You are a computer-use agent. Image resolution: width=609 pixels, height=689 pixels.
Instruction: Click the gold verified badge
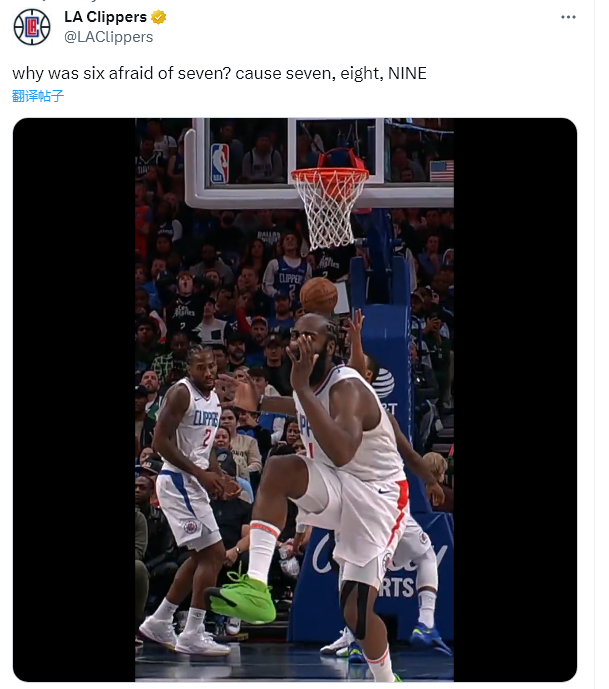point(159,17)
